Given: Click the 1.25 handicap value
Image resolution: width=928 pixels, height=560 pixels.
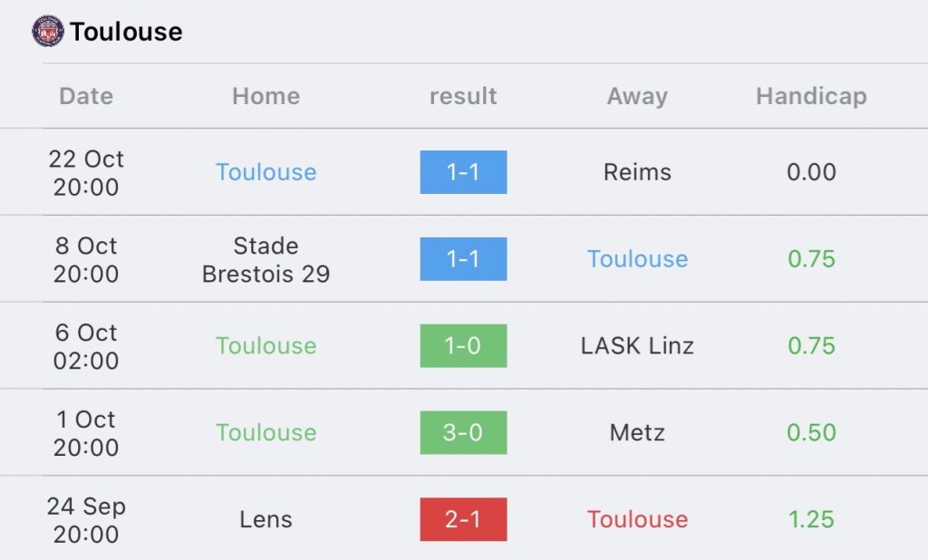Looking at the screenshot, I should tap(811, 519).
